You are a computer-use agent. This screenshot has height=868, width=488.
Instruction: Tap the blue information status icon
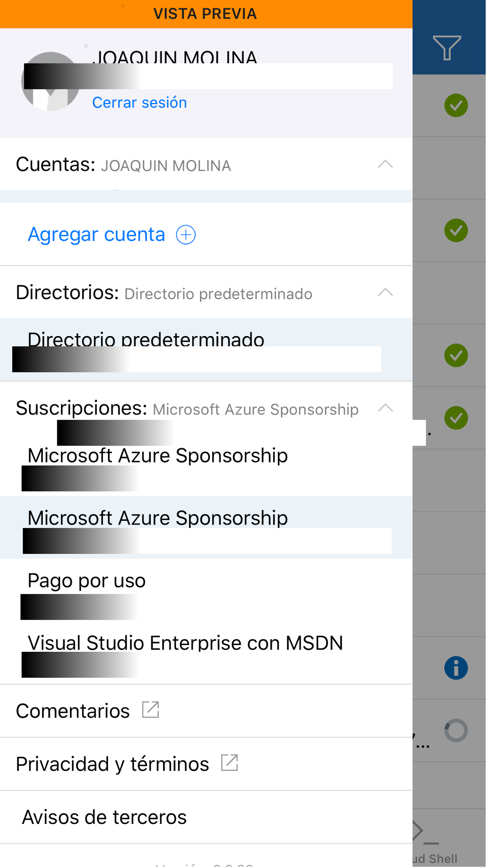point(456,668)
